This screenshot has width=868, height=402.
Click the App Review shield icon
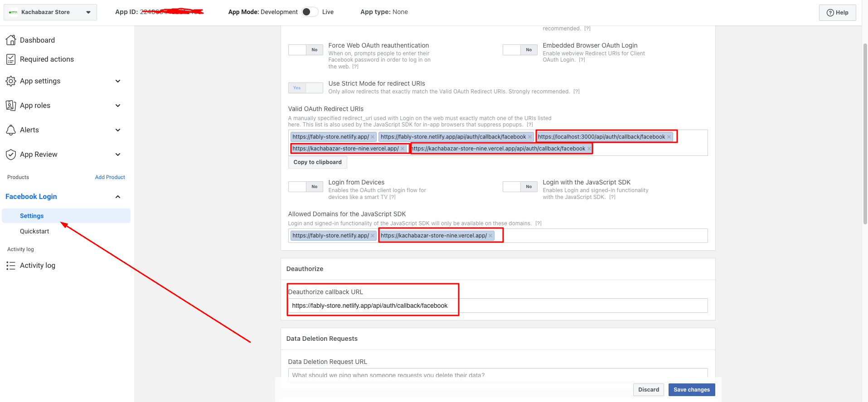point(11,155)
